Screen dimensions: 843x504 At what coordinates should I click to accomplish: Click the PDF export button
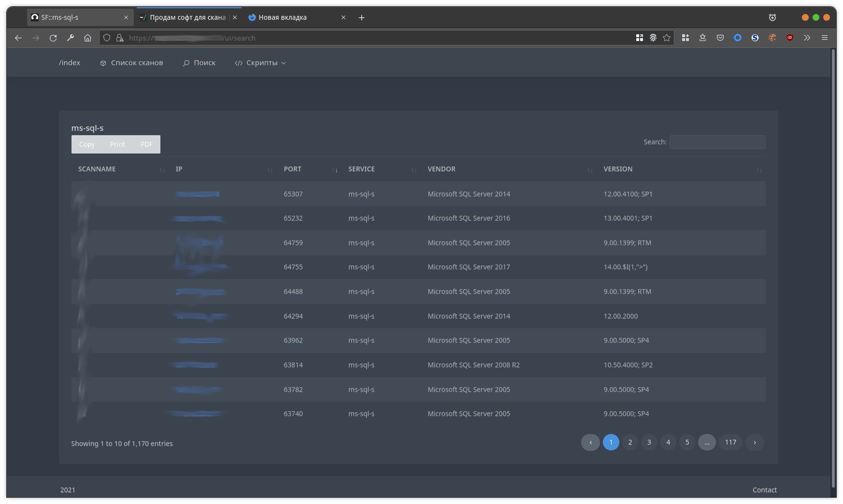146,144
